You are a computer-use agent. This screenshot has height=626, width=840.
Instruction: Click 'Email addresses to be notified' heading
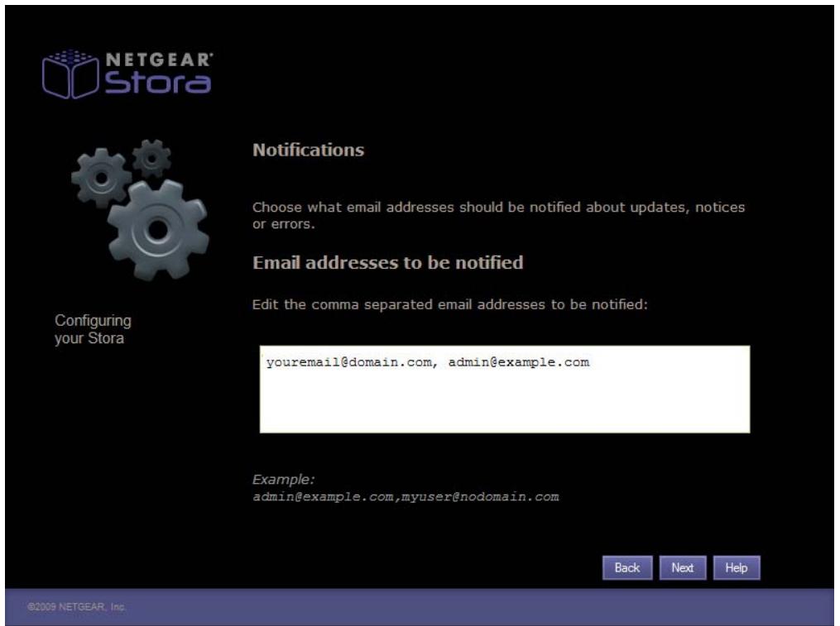(x=388, y=262)
